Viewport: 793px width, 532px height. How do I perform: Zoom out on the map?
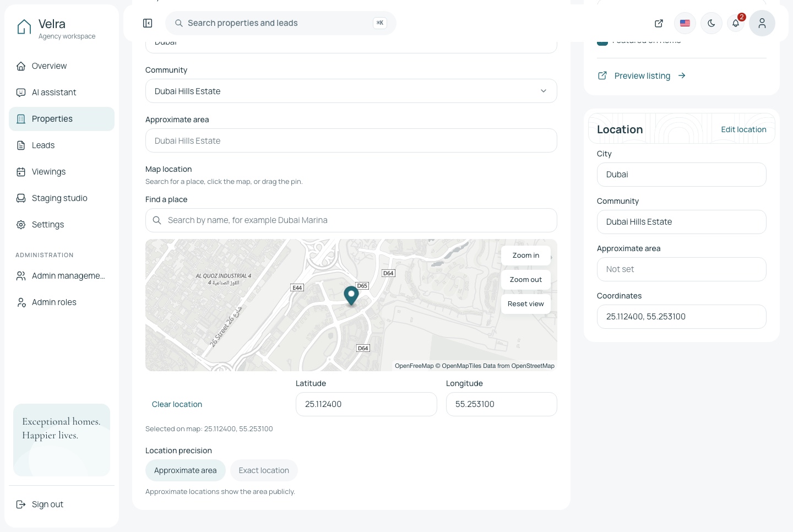(x=526, y=280)
